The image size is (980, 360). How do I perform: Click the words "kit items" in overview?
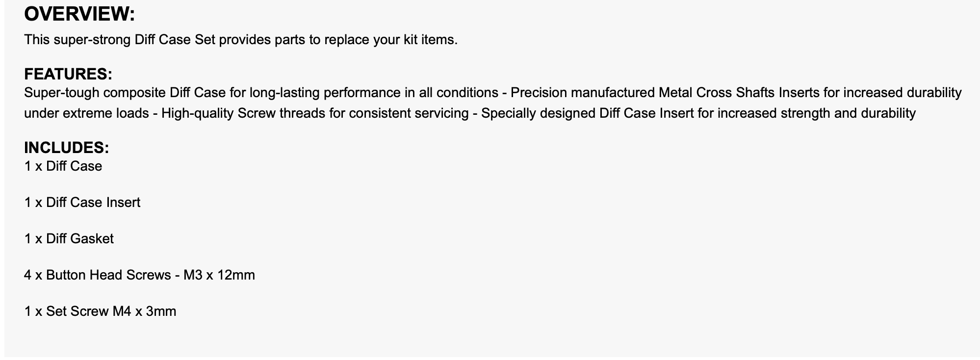click(430, 40)
